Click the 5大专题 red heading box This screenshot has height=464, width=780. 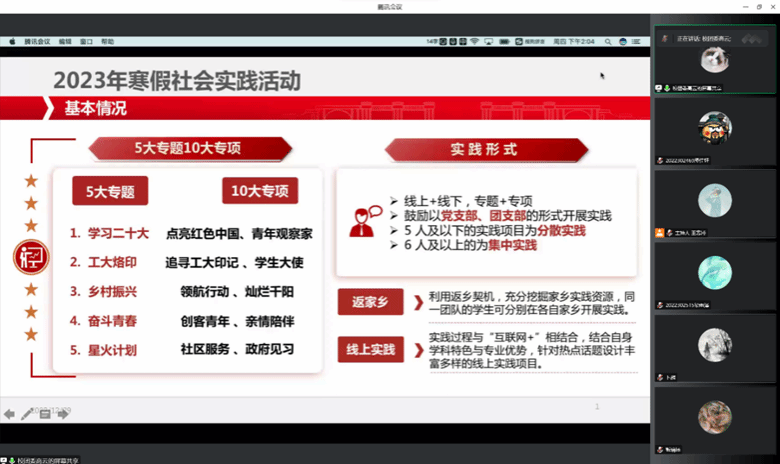click(x=110, y=190)
